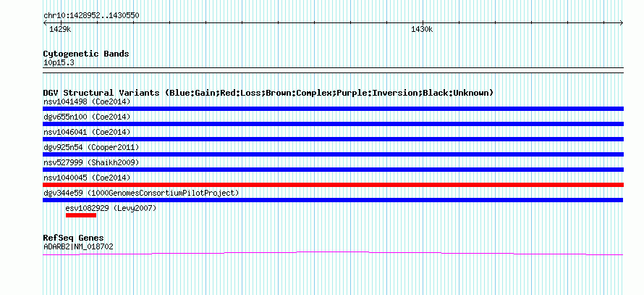The height and width of the screenshot is (295, 644).
Task: Click the blue bar for dgv344e59
Action: point(333,200)
